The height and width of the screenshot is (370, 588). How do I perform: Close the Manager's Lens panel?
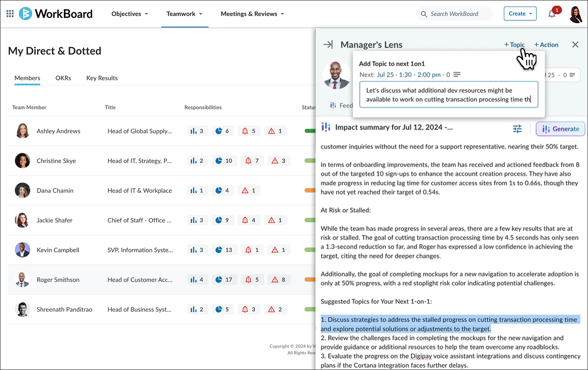575,44
